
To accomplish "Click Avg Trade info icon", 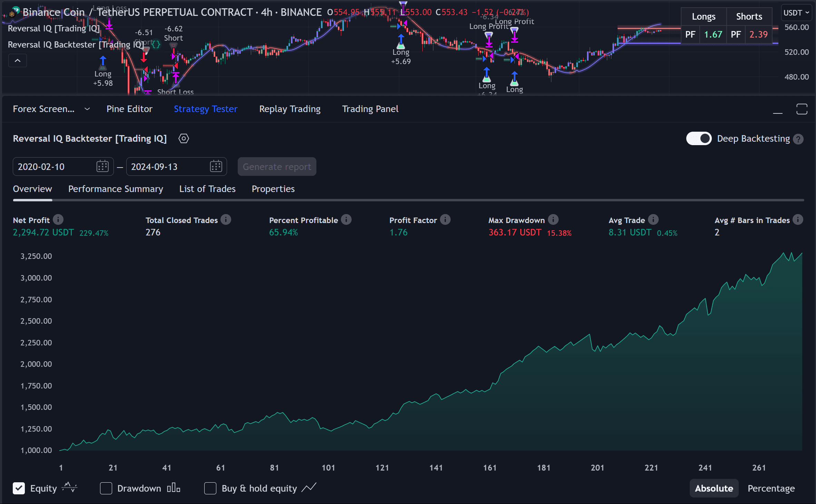I will click(653, 220).
